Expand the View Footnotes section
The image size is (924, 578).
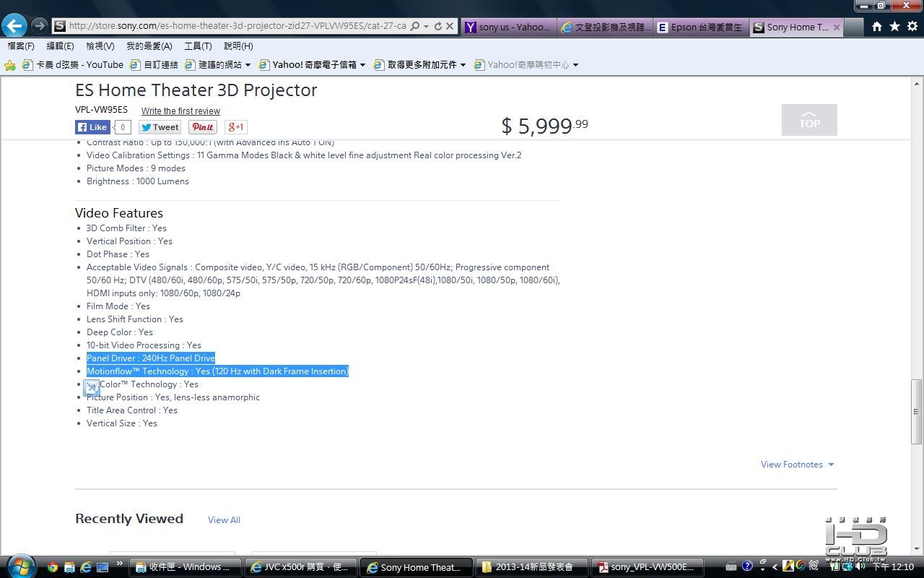tap(797, 465)
